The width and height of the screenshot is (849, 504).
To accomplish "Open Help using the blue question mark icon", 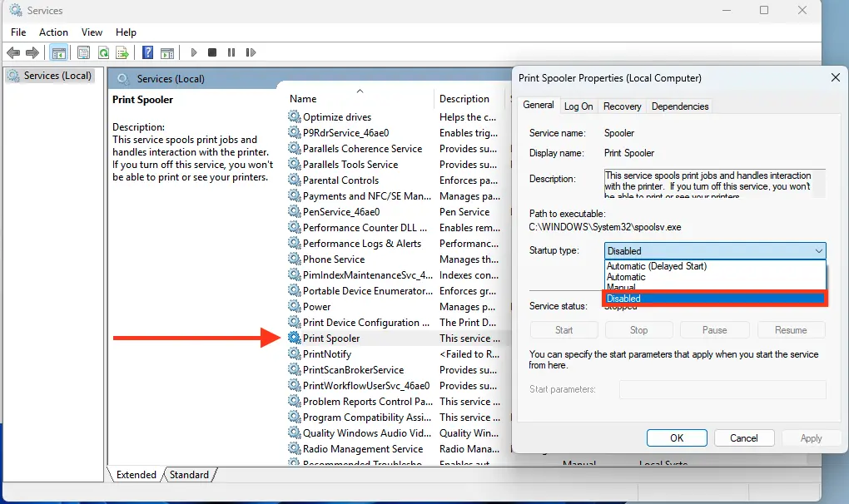I will (x=147, y=52).
